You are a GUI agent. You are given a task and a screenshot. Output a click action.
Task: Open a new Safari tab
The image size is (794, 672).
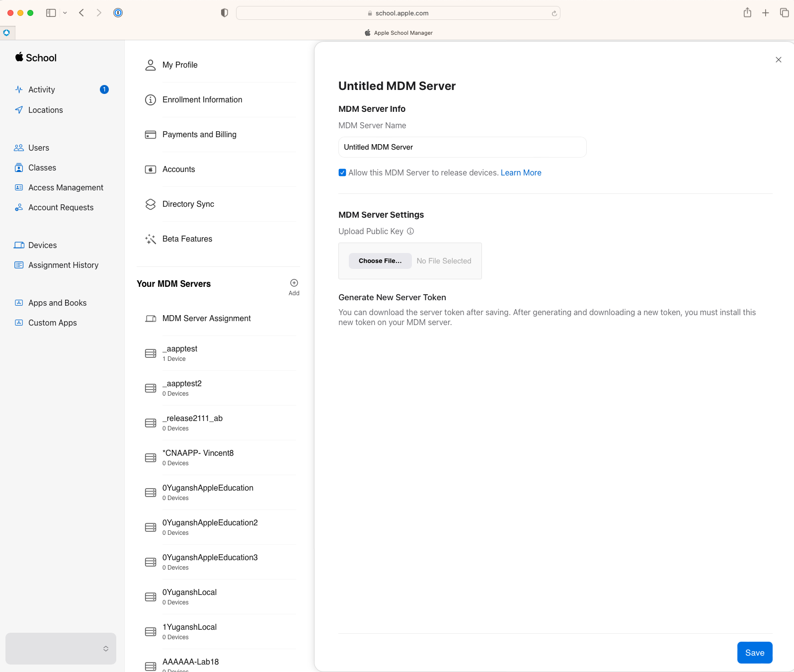pyautogui.click(x=766, y=13)
